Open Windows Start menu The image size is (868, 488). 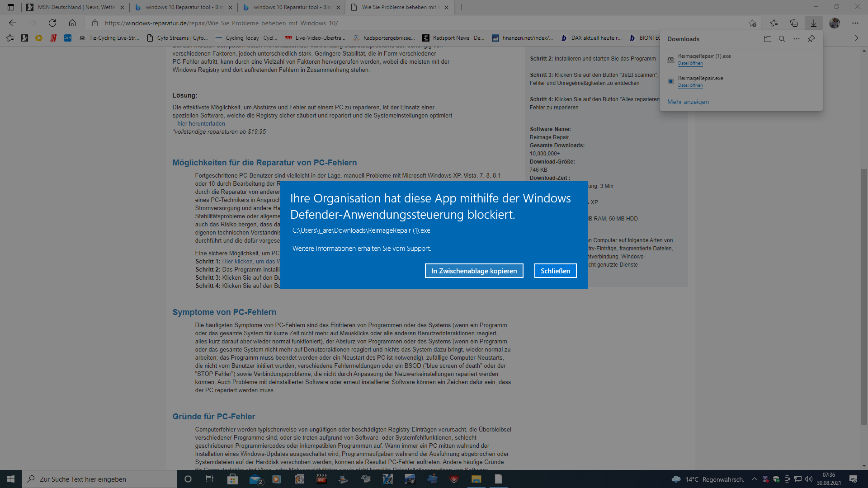click(x=11, y=479)
